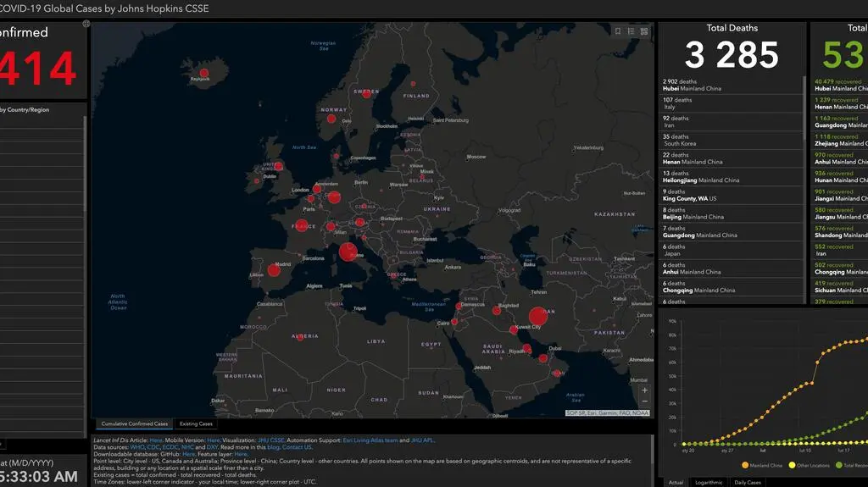Zoom out with the map minus button
Image resolution: width=868 pixels, height=487 pixels.
click(x=644, y=401)
